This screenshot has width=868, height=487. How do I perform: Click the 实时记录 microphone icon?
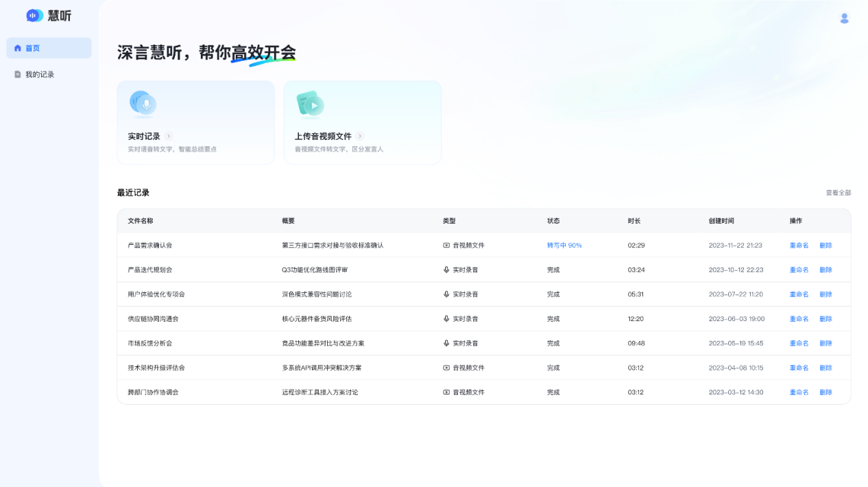click(143, 104)
